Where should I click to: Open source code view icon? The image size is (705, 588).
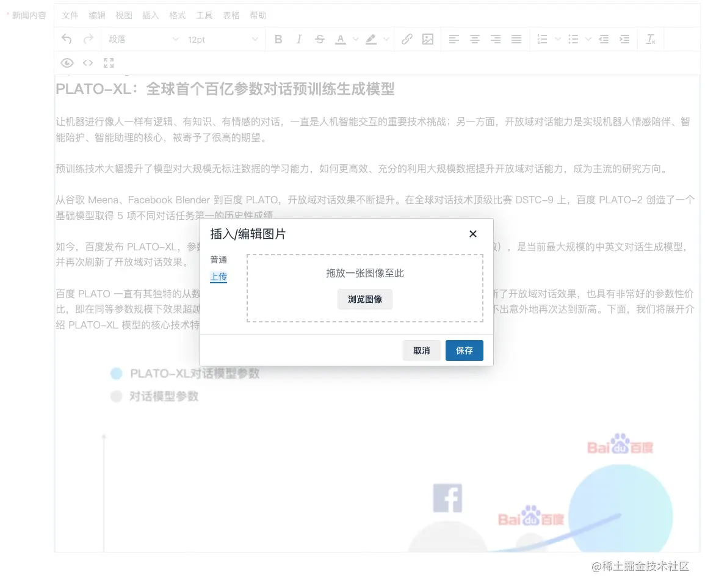[x=88, y=63]
